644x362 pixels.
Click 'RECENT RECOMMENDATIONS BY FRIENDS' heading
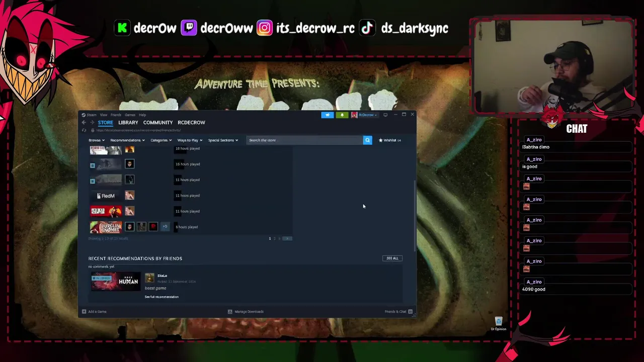(x=135, y=258)
